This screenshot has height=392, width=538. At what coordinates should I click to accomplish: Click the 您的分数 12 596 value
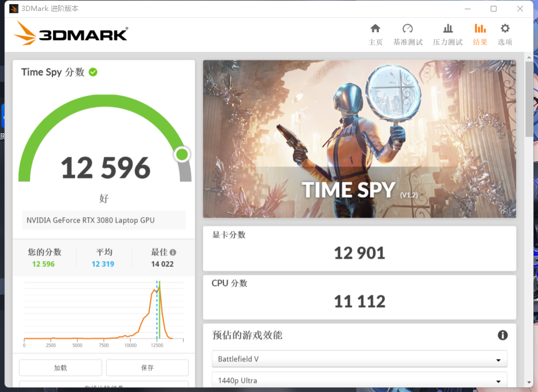[43, 264]
